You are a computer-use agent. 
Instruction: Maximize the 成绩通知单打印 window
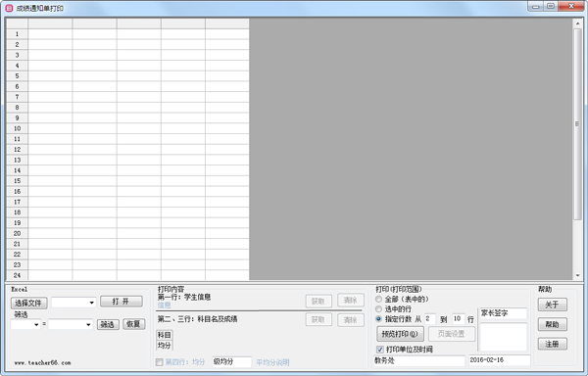(551, 7)
